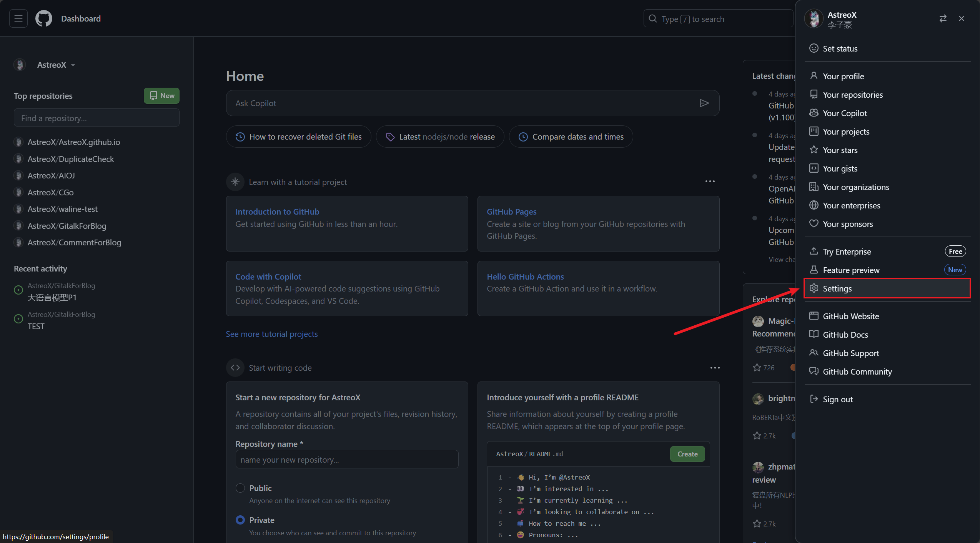980x543 pixels.
Task: Open Your Copilot menu item
Action: (887, 113)
